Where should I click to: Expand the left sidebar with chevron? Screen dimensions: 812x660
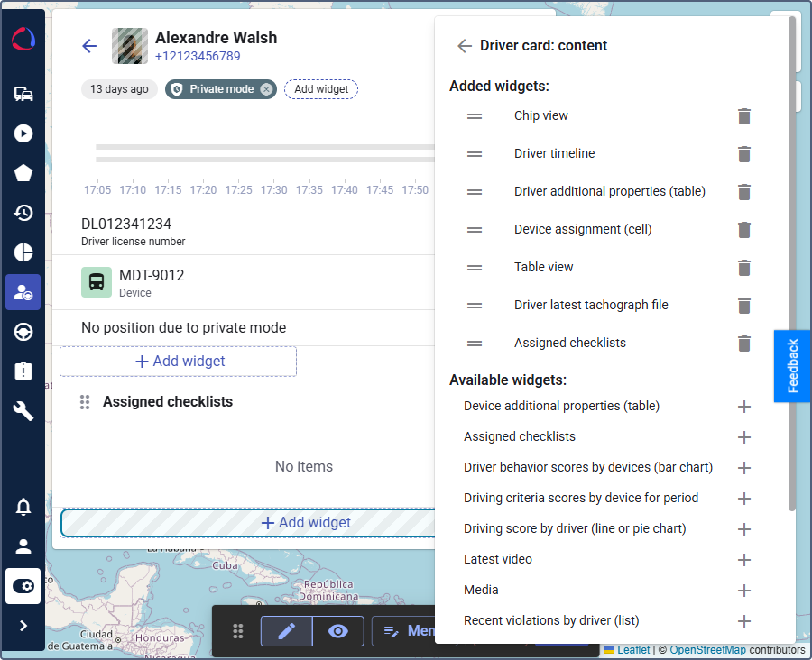[23, 626]
